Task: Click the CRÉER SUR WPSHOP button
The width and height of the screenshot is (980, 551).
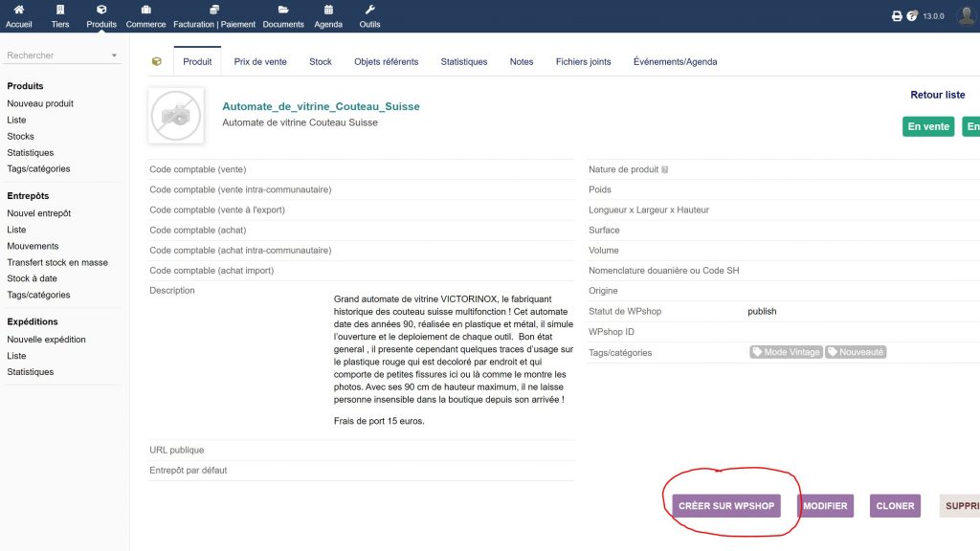Action: pos(728,505)
